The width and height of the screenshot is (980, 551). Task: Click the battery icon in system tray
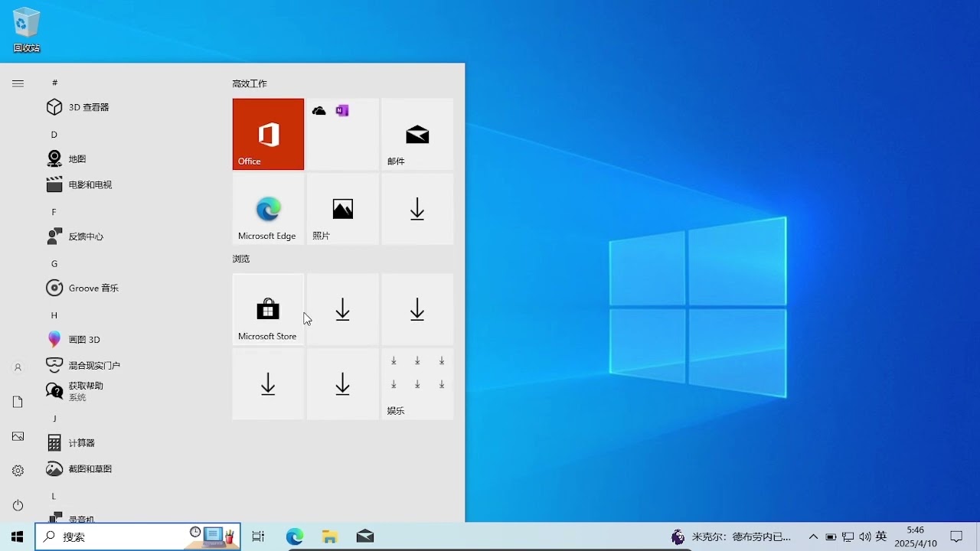coord(831,536)
